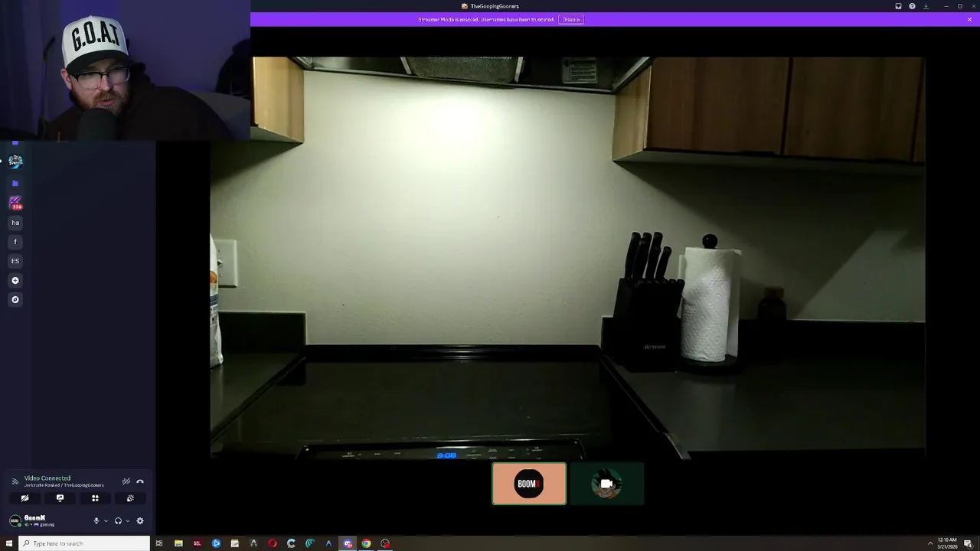
Task: Open the Windows notification center
Action: pyautogui.click(x=969, y=543)
